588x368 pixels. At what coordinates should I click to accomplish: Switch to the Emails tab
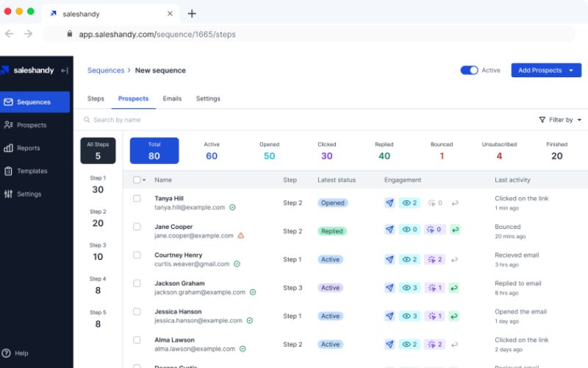pos(172,99)
